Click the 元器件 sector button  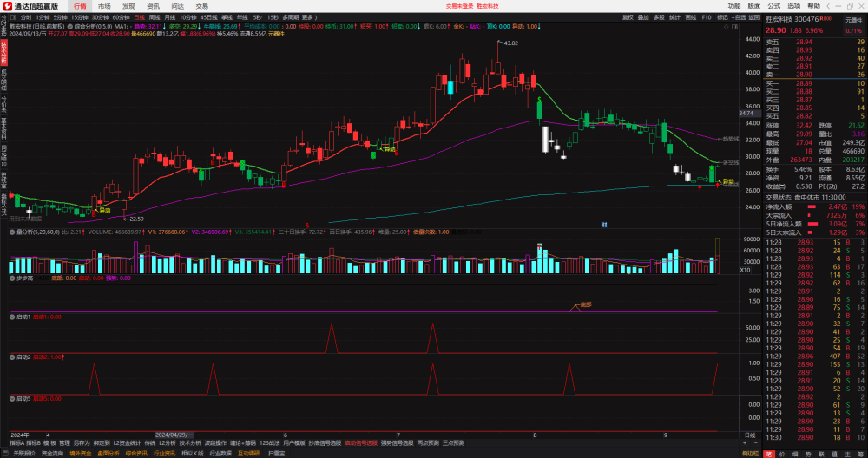(854, 20)
